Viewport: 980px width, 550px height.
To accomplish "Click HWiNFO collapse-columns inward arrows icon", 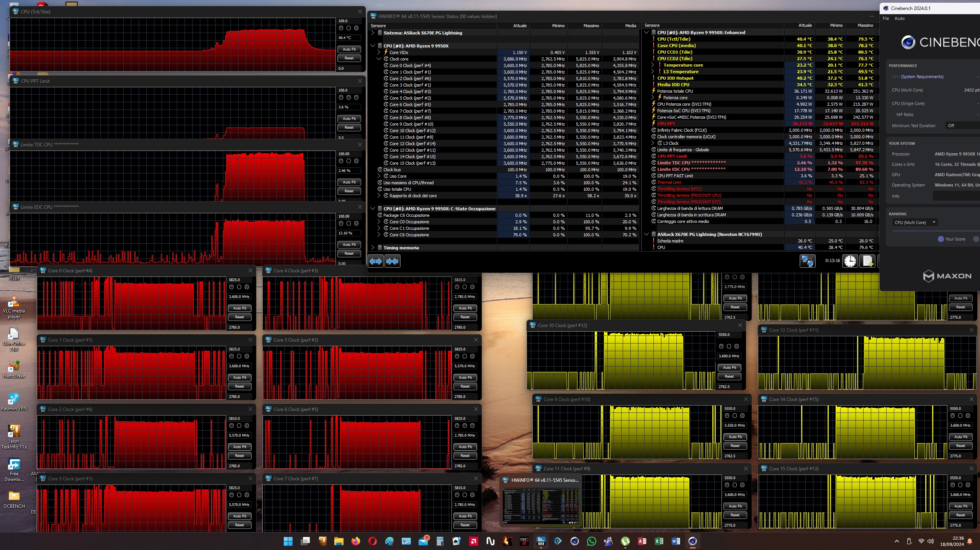I will [392, 261].
